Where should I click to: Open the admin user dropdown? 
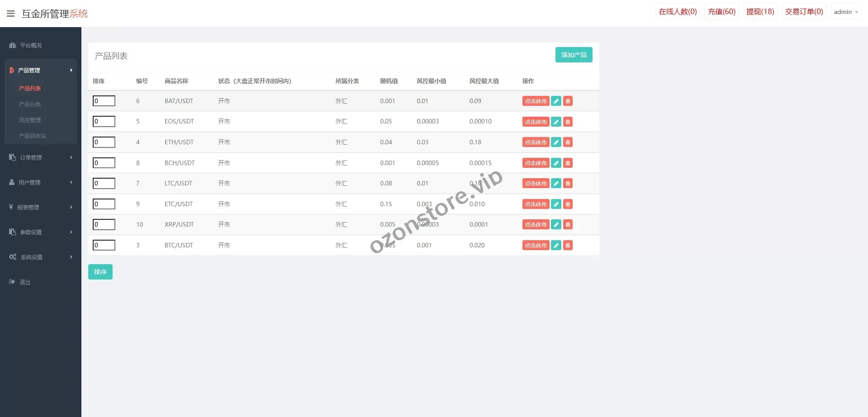pyautogui.click(x=845, y=12)
